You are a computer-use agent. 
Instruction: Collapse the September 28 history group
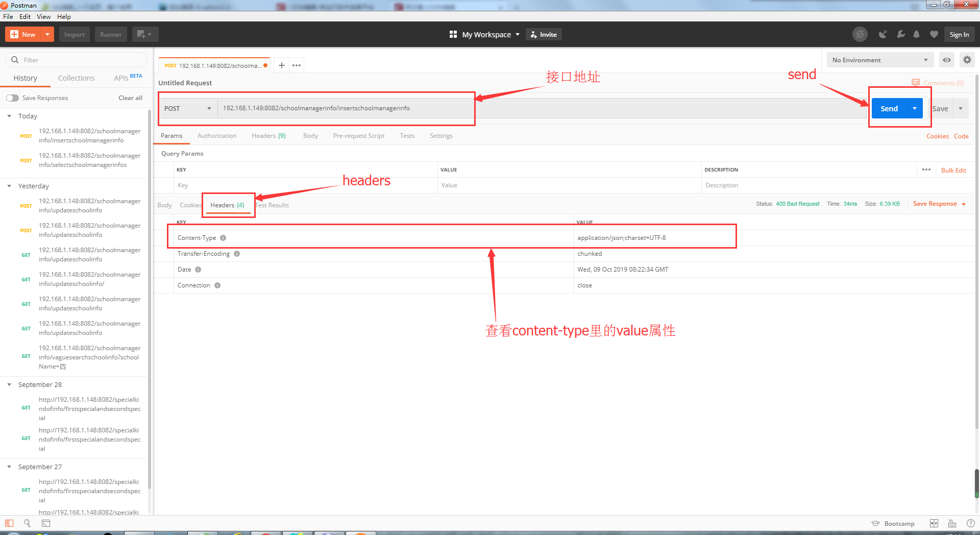[x=9, y=385]
